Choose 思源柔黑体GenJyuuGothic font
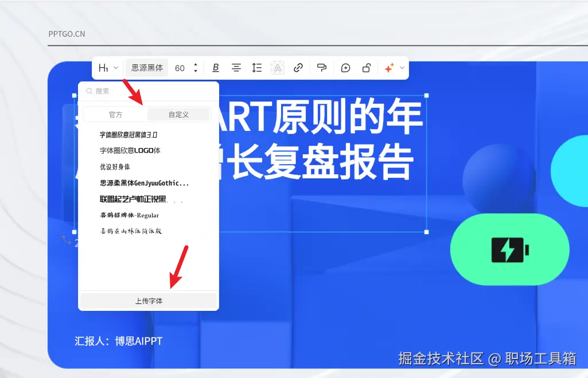Image resolution: width=588 pixels, height=378 pixels. pyautogui.click(x=144, y=183)
